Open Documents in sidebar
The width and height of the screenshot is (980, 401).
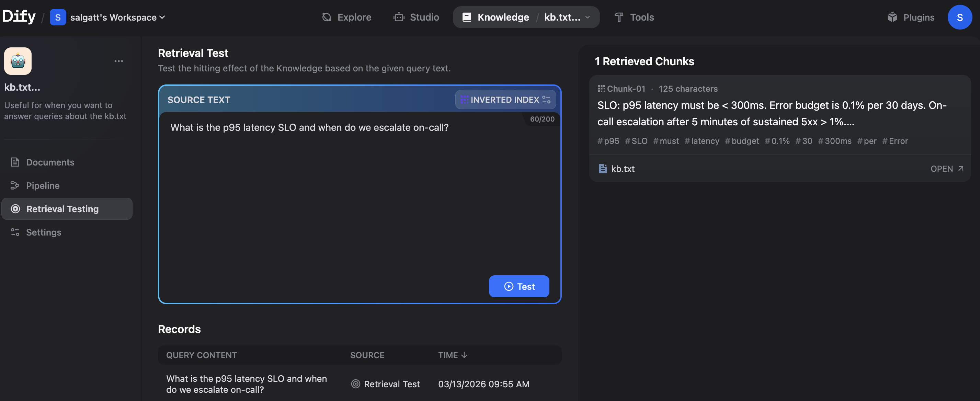point(67,162)
